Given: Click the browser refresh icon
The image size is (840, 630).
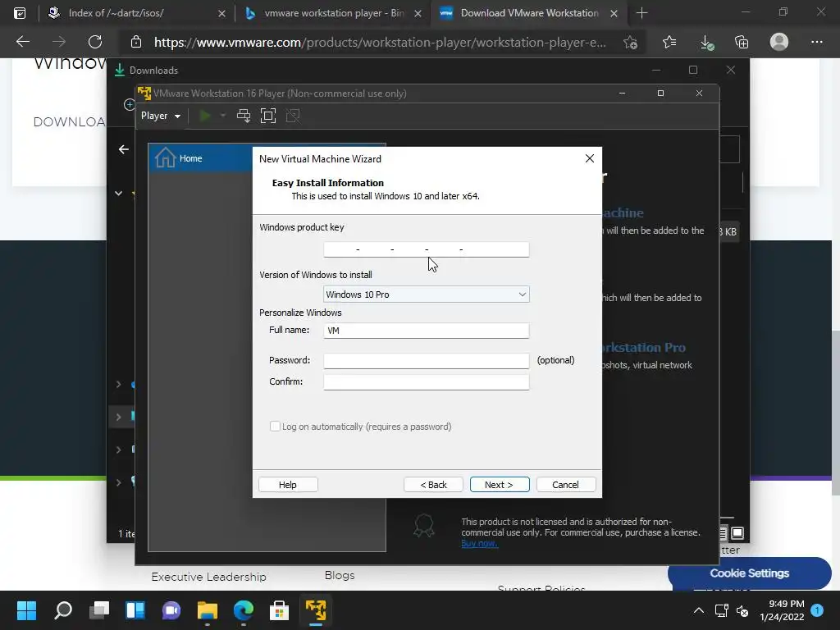Looking at the screenshot, I should point(95,42).
